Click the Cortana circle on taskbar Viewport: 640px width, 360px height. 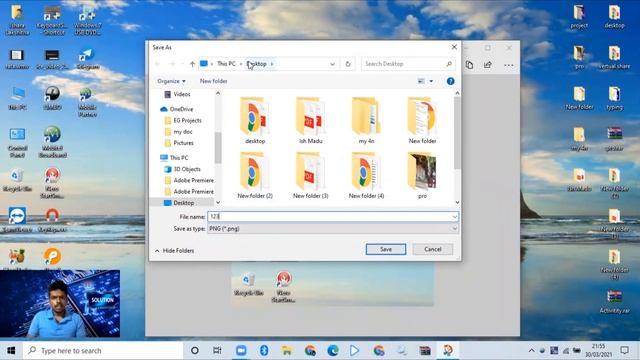click(x=195, y=351)
